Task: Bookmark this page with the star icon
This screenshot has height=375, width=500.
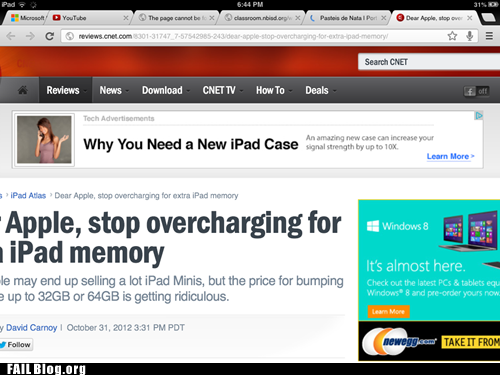Action: click(x=452, y=36)
